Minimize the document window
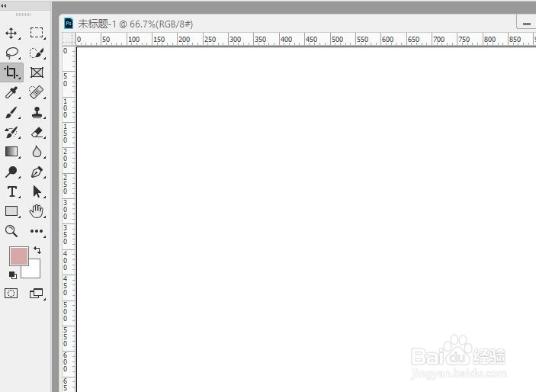This screenshot has width=536, height=392. [526, 24]
